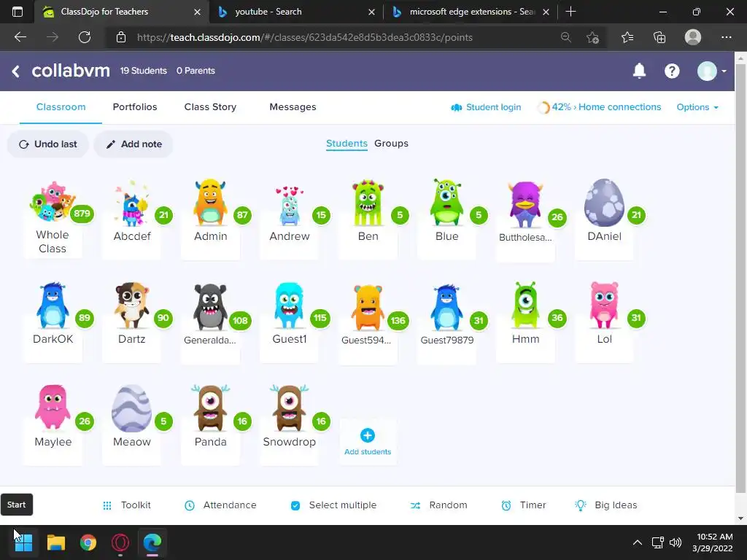Open the Student login link
747x560 pixels.
(x=486, y=107)
